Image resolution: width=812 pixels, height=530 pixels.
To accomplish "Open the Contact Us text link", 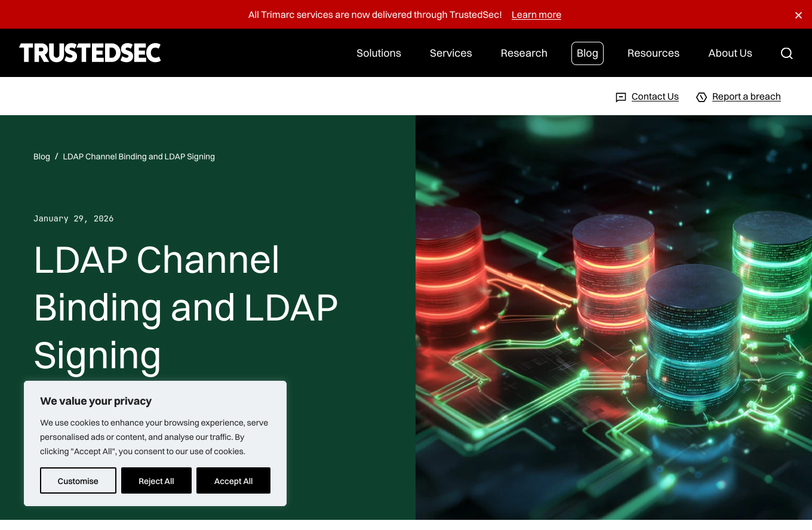I will (x=655, y=97).
